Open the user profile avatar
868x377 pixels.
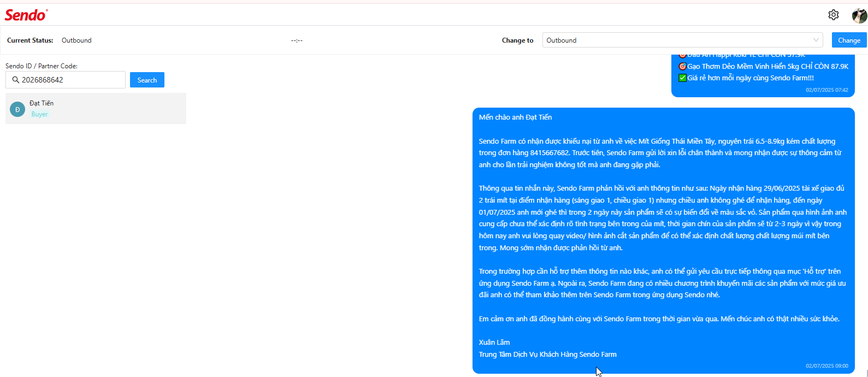pyautogui.click(x=859, y=15)
